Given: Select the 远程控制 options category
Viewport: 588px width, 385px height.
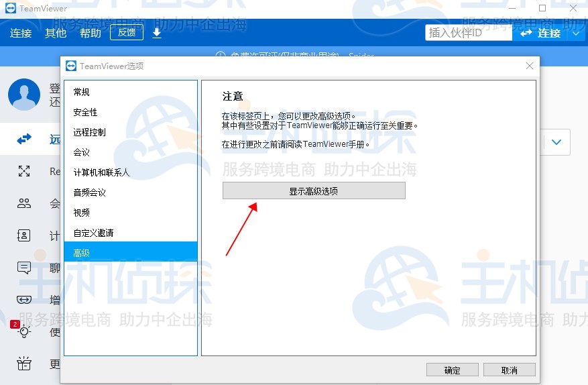Looking at the screenshot, I should (x=131, y=132).
